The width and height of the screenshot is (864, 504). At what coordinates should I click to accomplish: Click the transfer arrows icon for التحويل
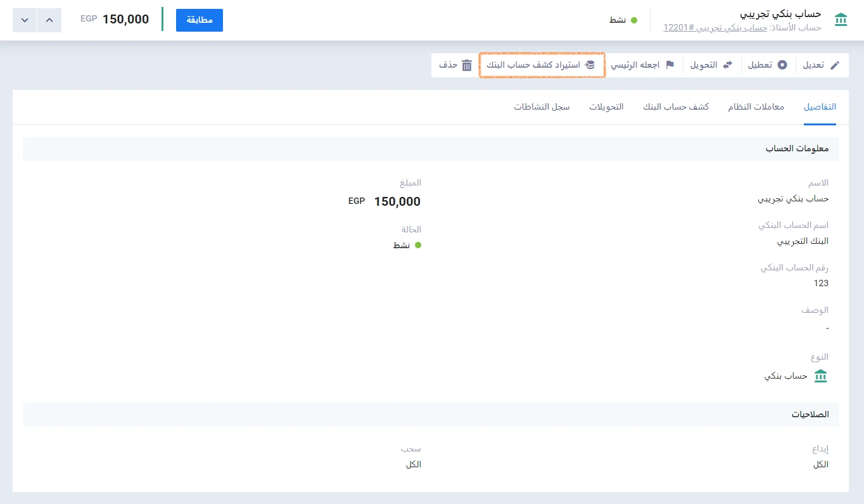[727, 65]
